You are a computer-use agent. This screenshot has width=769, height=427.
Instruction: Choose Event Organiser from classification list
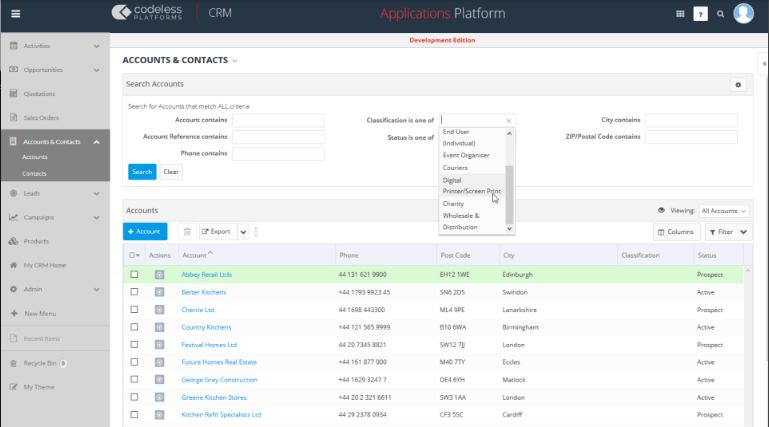(466, 155)
